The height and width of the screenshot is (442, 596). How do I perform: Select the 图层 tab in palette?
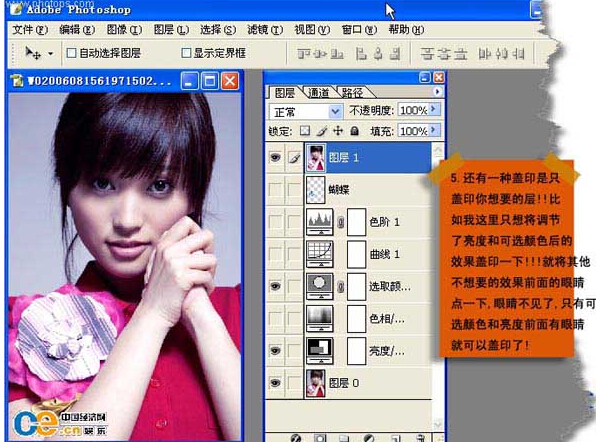(x=285, y=92)
